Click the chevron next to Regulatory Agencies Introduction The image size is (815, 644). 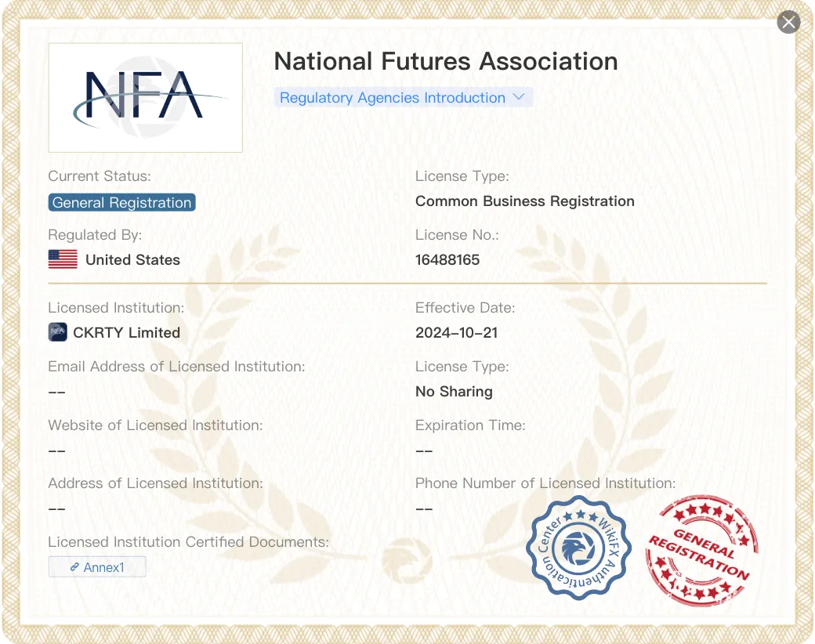pos(519,96)
